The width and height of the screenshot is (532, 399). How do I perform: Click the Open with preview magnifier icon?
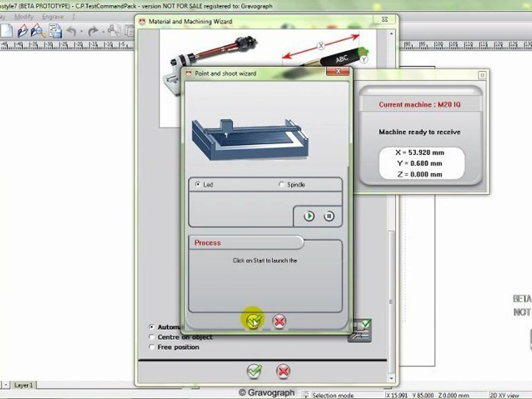point(38,31)
